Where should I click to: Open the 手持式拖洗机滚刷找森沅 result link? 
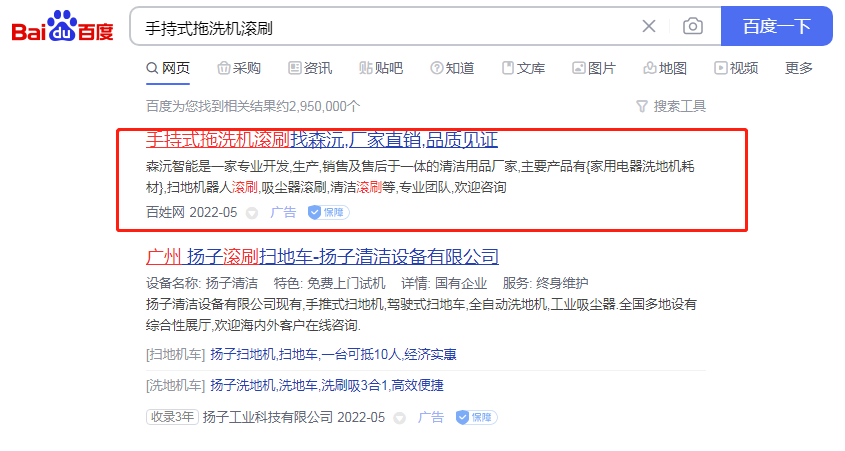coord(322,140)
